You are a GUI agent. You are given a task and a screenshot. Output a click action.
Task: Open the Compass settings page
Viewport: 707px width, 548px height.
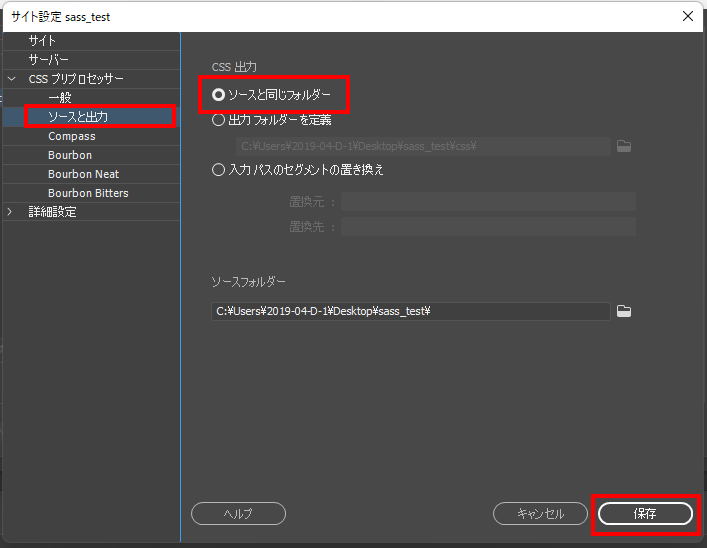click(72, 136)
